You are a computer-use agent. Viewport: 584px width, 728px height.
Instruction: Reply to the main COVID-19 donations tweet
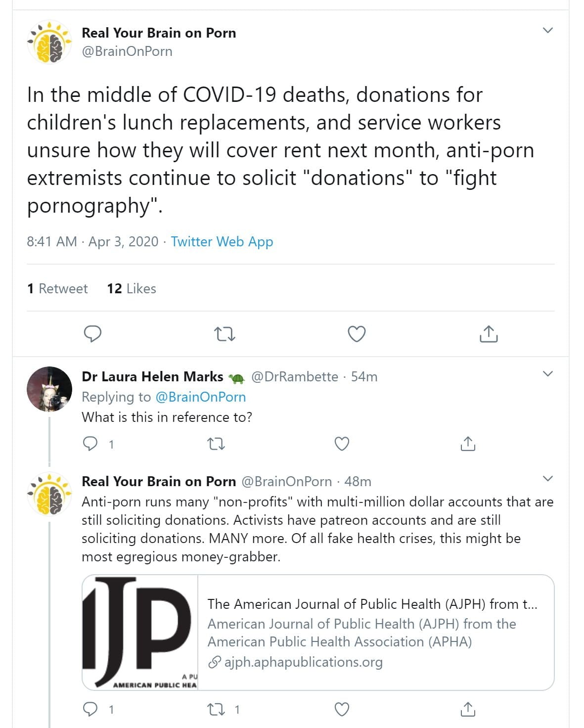coord(92,334)
